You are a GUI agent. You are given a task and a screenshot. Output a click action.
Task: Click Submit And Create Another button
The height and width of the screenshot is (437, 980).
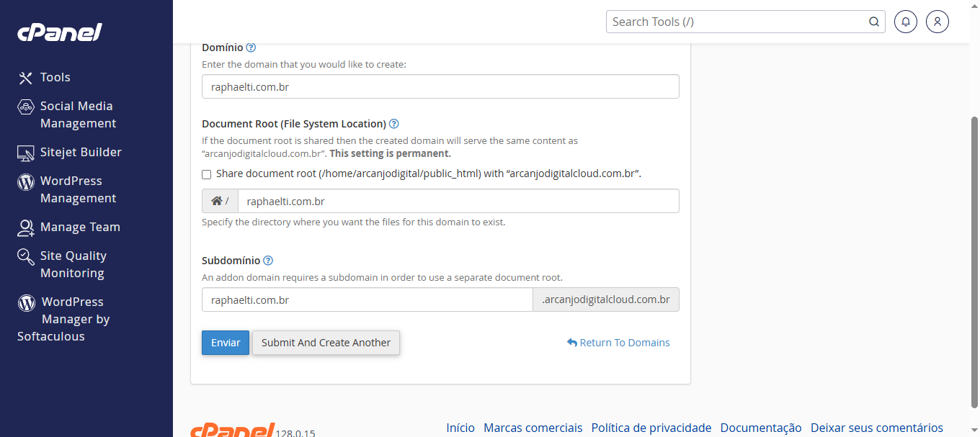(x=326, y=343)
